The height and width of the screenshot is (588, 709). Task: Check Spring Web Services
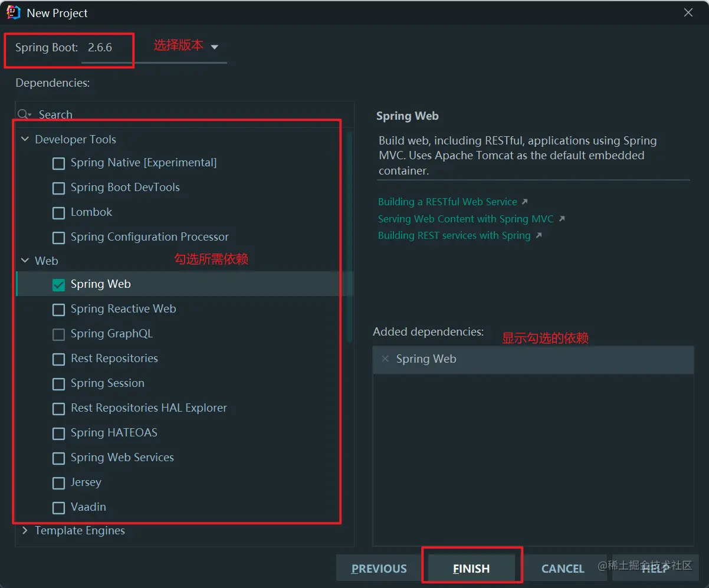point(59,458)
